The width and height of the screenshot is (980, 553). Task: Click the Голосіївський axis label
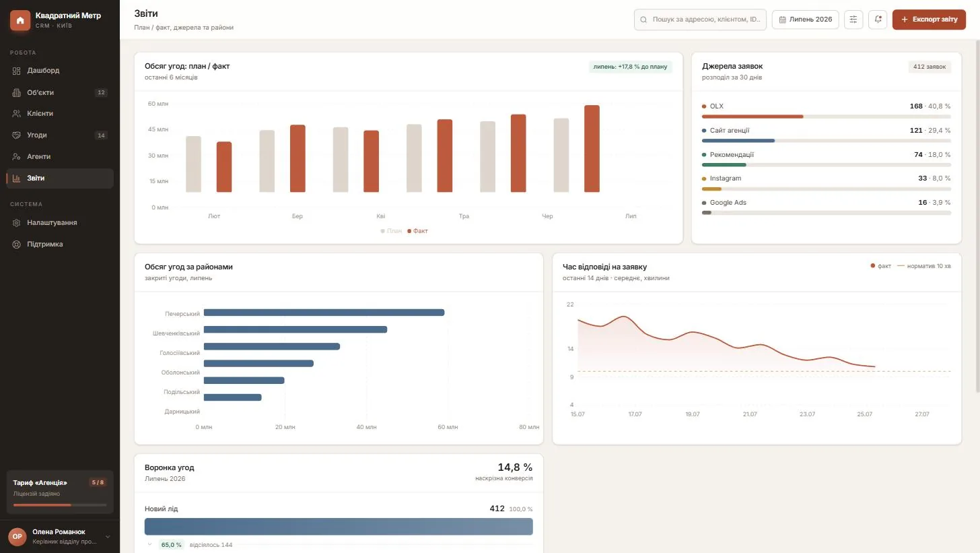click(x=180, y=353)
